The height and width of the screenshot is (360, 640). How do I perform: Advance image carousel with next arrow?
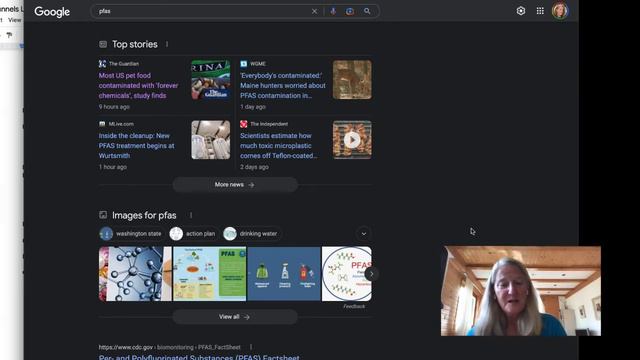pyautogui.click(x=371, y=274)
